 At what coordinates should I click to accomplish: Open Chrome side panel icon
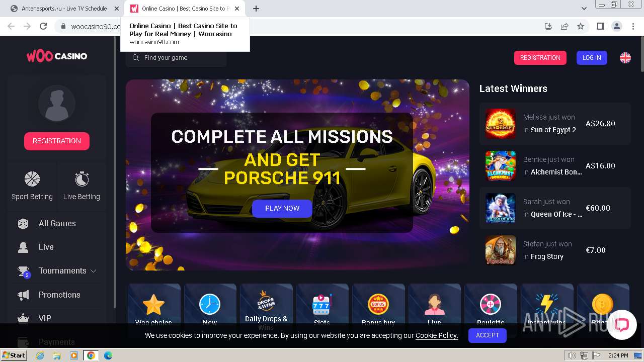click(600, 26)
